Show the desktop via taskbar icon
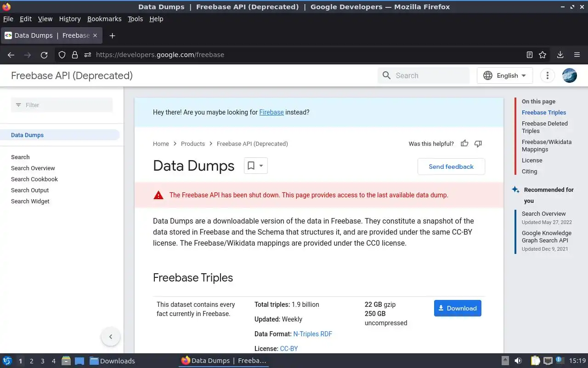This screenshot has height=368, width=588. pyautogui.click(x=79, y=361)
